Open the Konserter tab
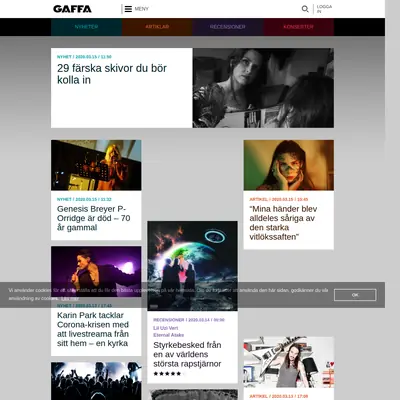Screen dimensions: 400x400 (298, 27)
